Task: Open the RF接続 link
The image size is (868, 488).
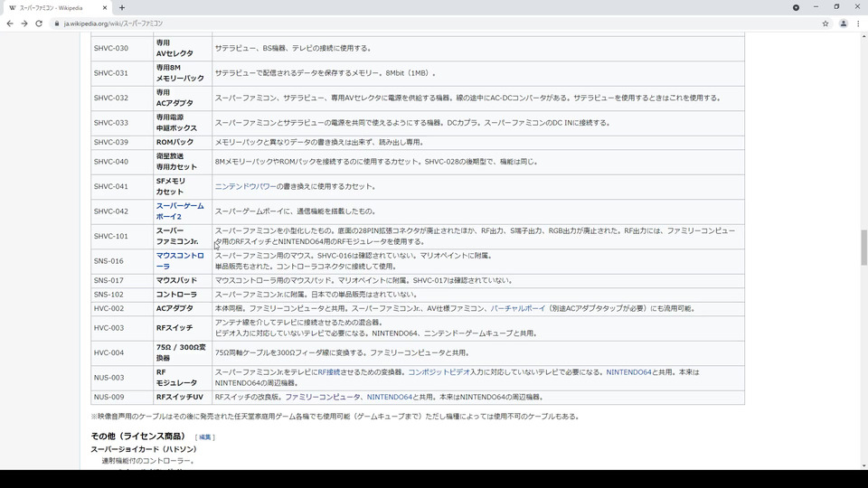Action: 329,372
